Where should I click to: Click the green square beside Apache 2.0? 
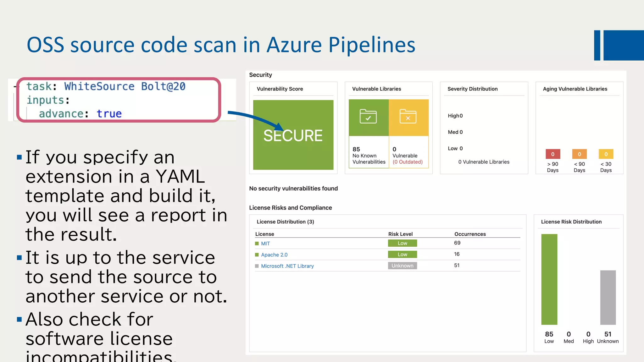pyautogui.click(x=257, y=255)
